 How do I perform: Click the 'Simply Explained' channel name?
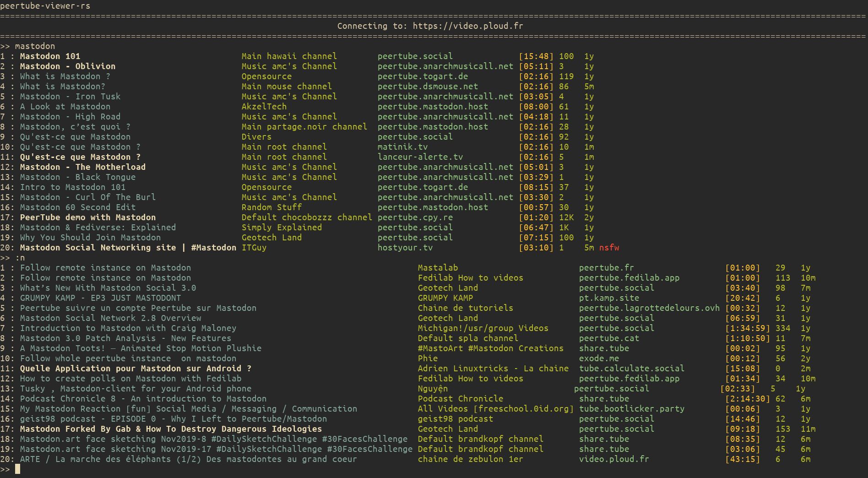pos(282,228)
